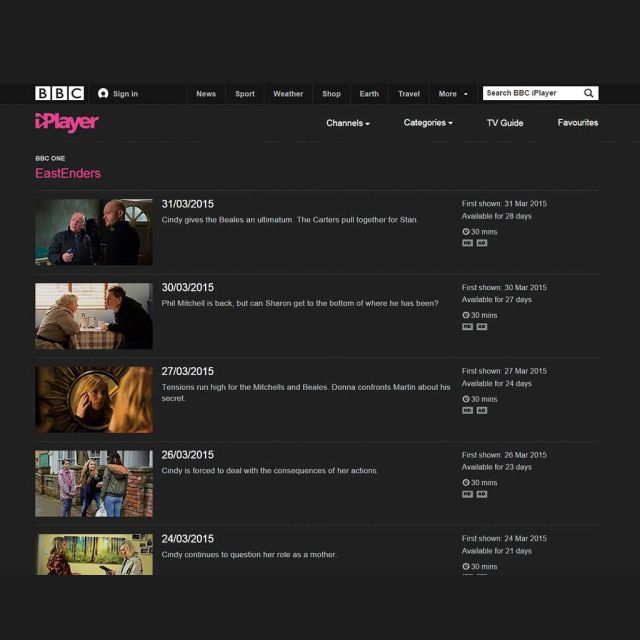This screenshot has width=640, height=640.
Task: Click 'Cindy continues to question' description
Action: [249, 554]
